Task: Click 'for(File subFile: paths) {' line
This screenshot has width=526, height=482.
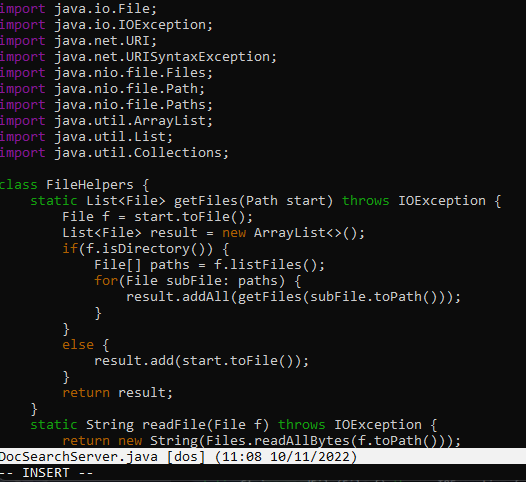Action: (x=197, y=281)
